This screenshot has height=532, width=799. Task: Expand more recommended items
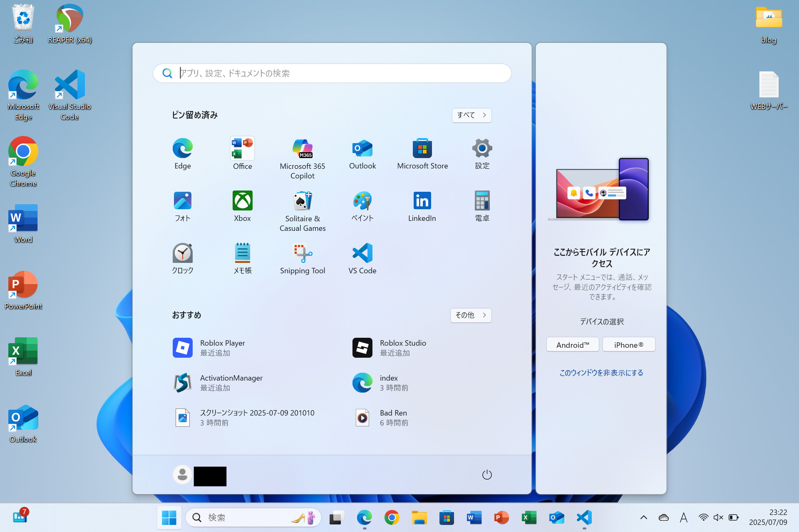point(471,315)
